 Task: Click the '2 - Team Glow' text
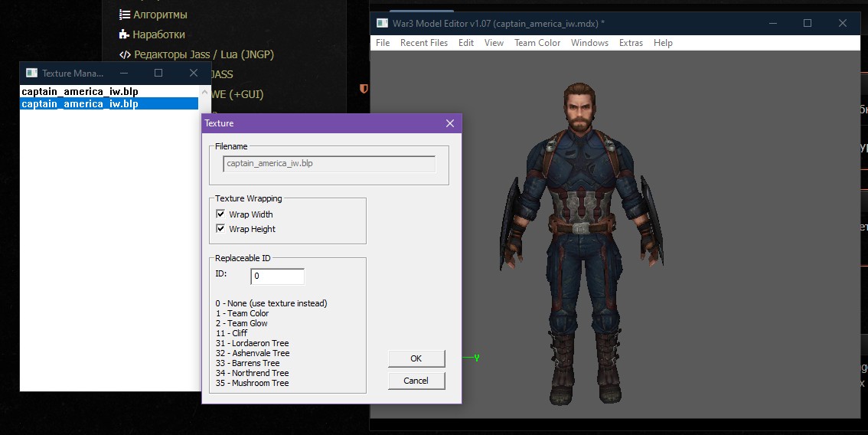pos(241,323)
